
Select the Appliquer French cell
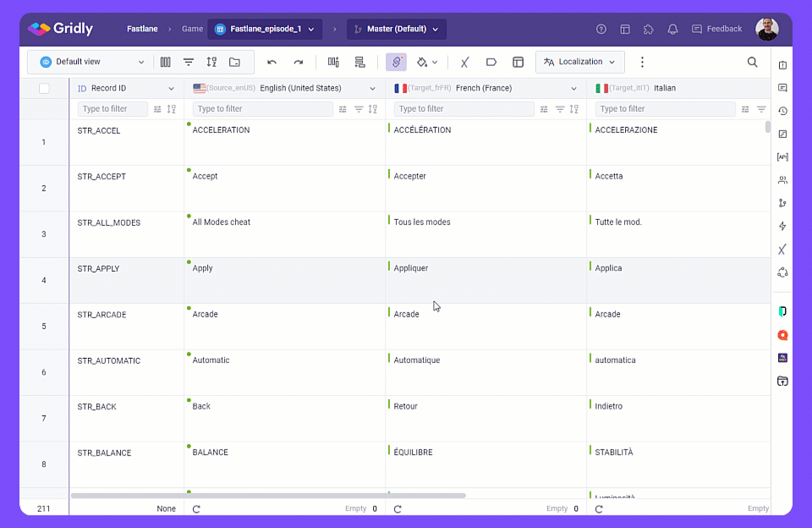486,280
